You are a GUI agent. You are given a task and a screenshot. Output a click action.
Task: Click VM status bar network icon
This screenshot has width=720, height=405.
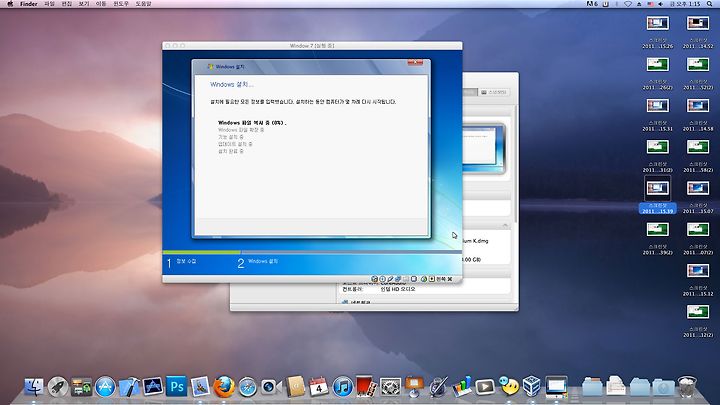pos(398,279)
